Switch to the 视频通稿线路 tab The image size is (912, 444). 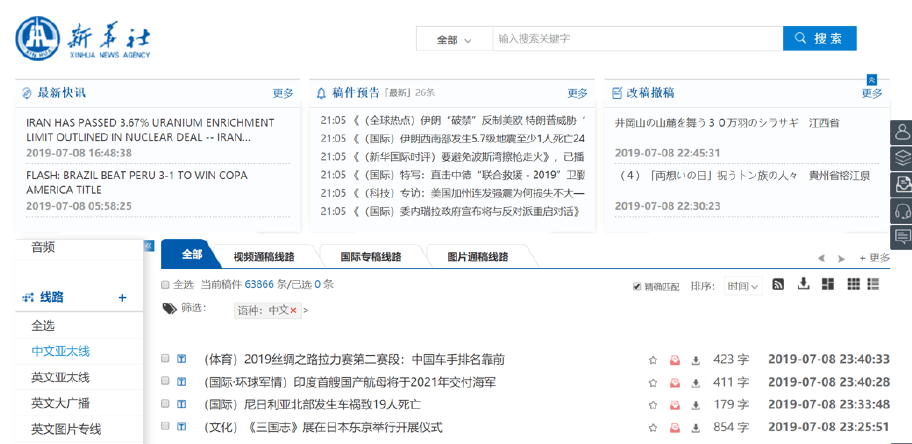(260, 256)
